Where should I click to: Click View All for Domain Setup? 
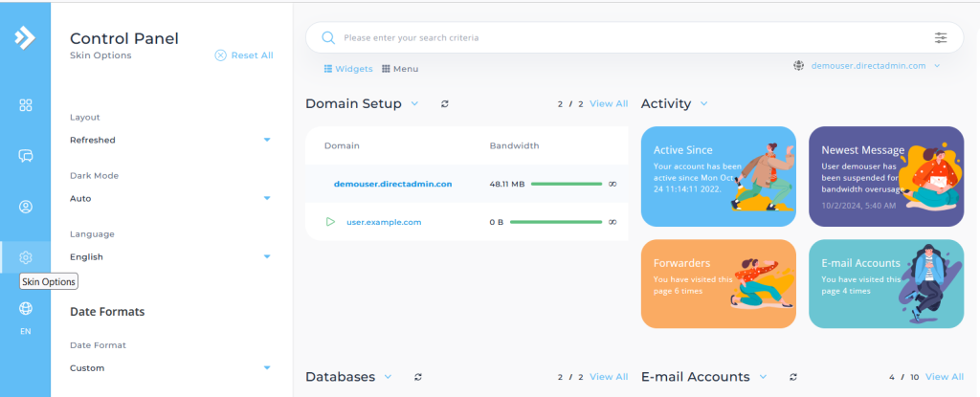(x=609, y=103)
